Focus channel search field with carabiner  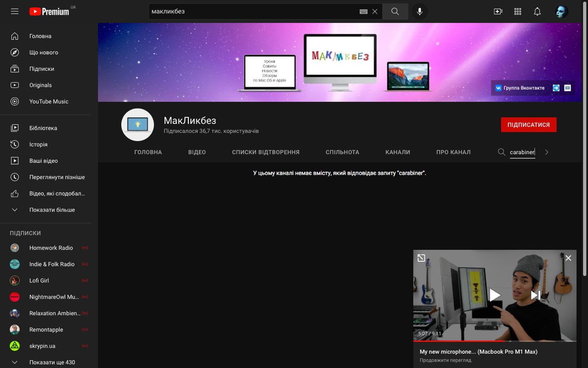(x=522, y=152)
